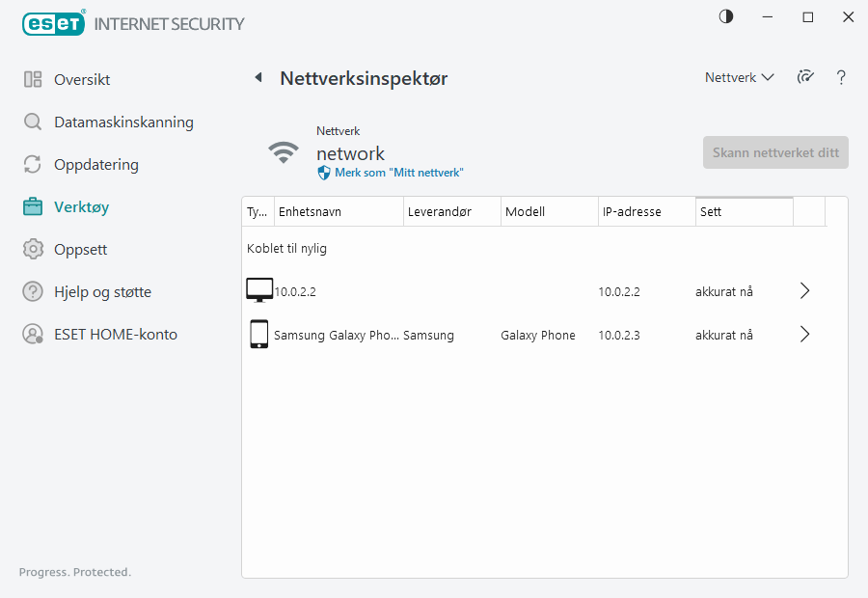868x598 pixels.
Task: Click the Merk som "Mitt nettverk" link
Action: coord(398,173)
